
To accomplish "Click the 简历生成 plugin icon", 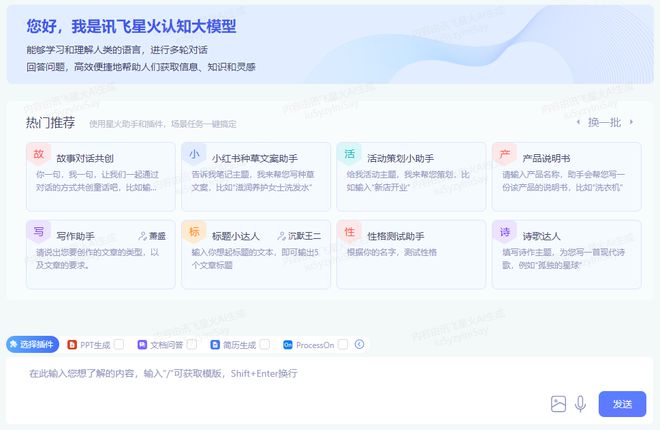I will 215,345.
